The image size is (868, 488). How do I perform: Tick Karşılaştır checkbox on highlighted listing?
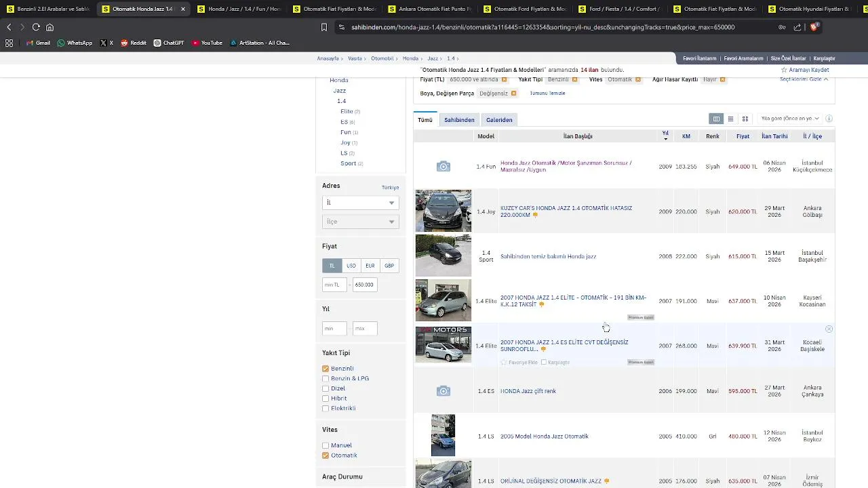coord(544,363)
